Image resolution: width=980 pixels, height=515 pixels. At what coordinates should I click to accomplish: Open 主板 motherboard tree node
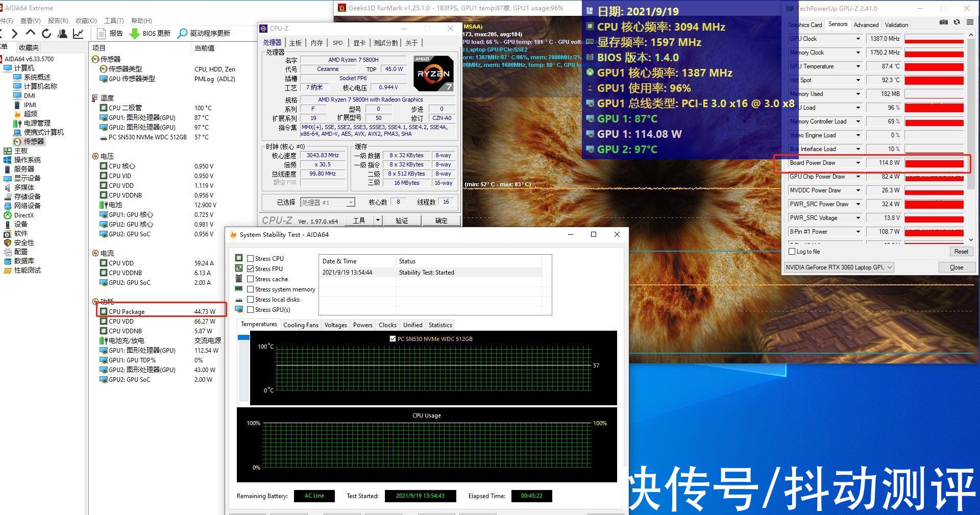pyautogui.click(x=16, y=151)
